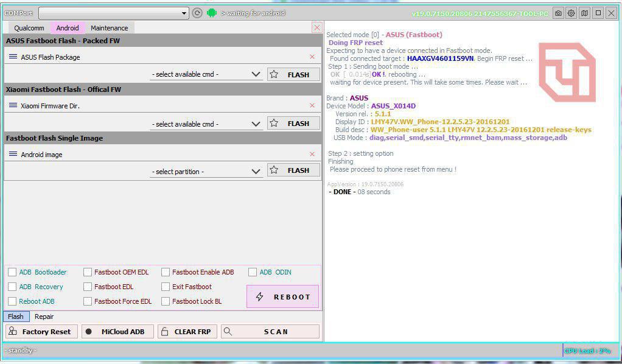622x364 pixels.
Task: Tick the Reboot ADB checkbox
Action: (x=12, y=301)
